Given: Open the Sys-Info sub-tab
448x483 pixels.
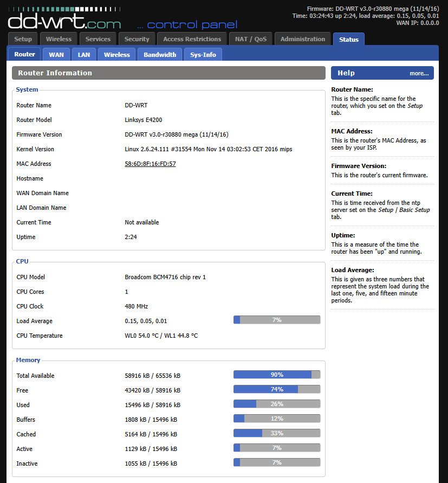Looking at the screenshot, I should click(203, 54).
